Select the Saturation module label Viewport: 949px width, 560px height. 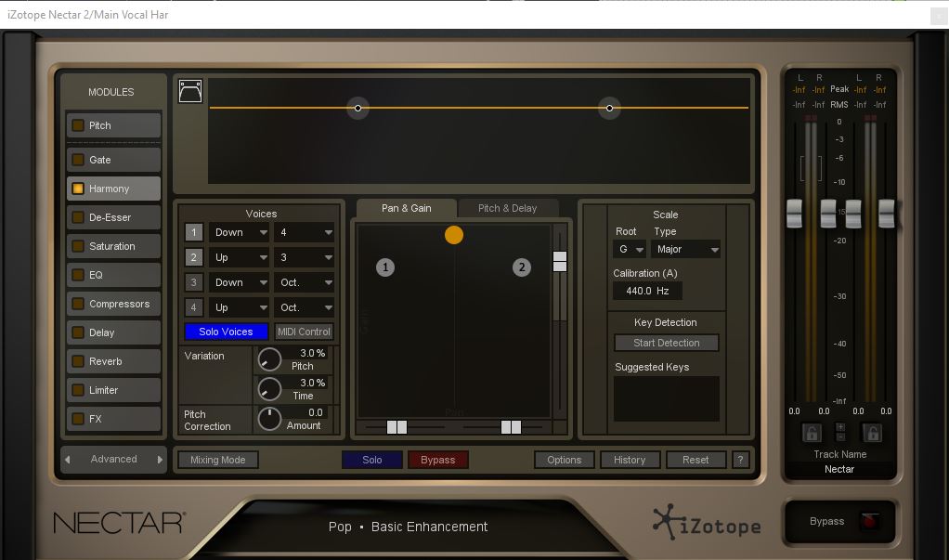click(112, 246)
